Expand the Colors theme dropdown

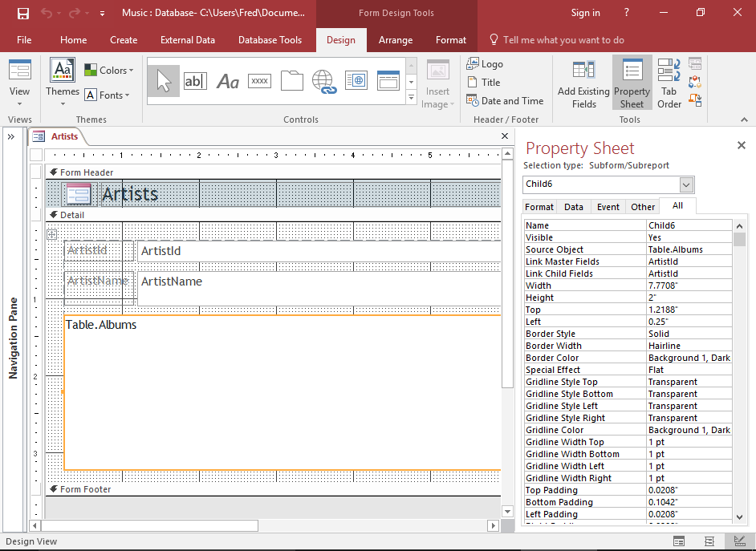pos(109,71)
